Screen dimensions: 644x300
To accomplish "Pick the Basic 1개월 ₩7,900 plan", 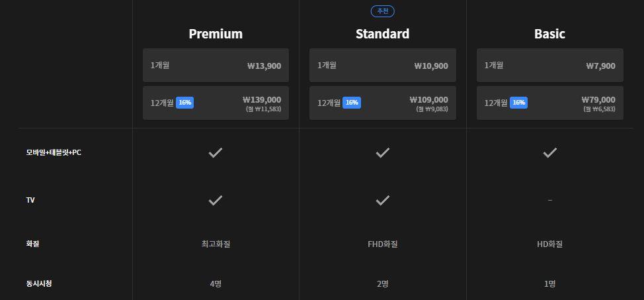I will 550,65.
